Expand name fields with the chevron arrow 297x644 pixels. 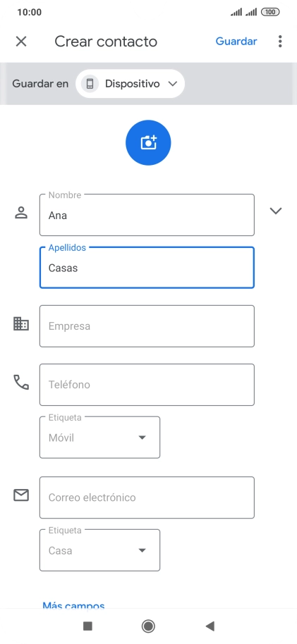pos(276,211)
